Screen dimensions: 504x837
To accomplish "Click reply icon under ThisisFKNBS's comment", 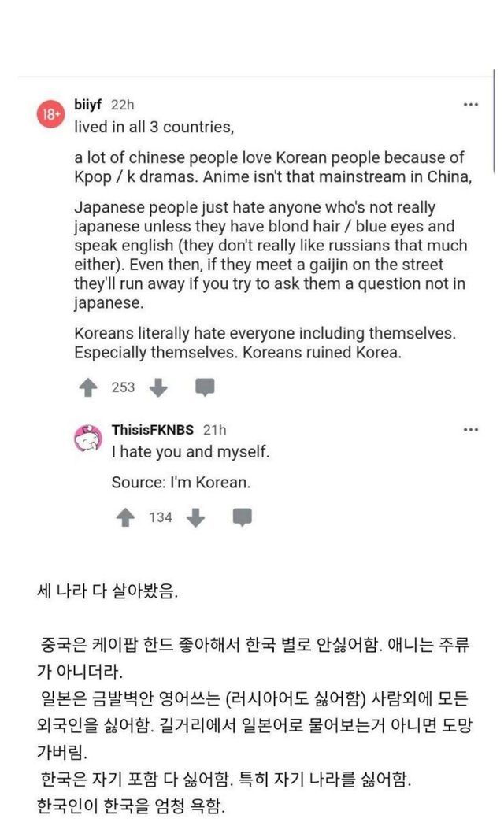I will [243, 517].
